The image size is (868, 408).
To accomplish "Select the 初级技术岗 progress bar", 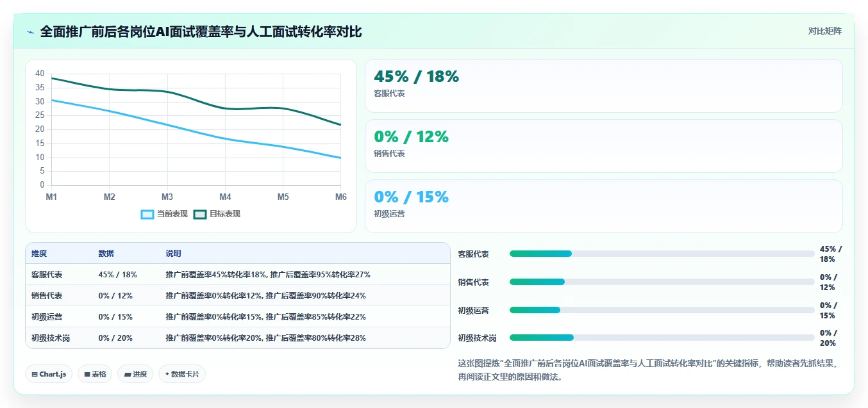I will tap(662, 338).
